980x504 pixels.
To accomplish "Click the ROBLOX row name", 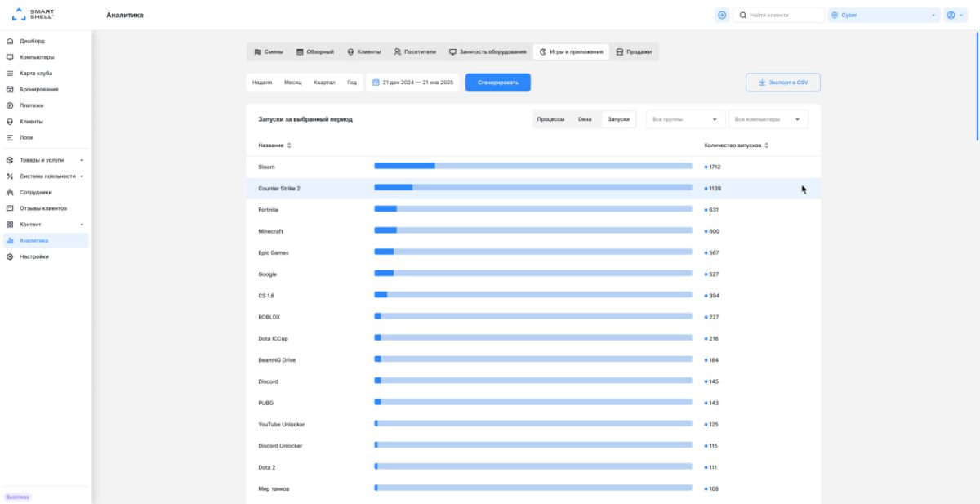I will click(269, 317).
